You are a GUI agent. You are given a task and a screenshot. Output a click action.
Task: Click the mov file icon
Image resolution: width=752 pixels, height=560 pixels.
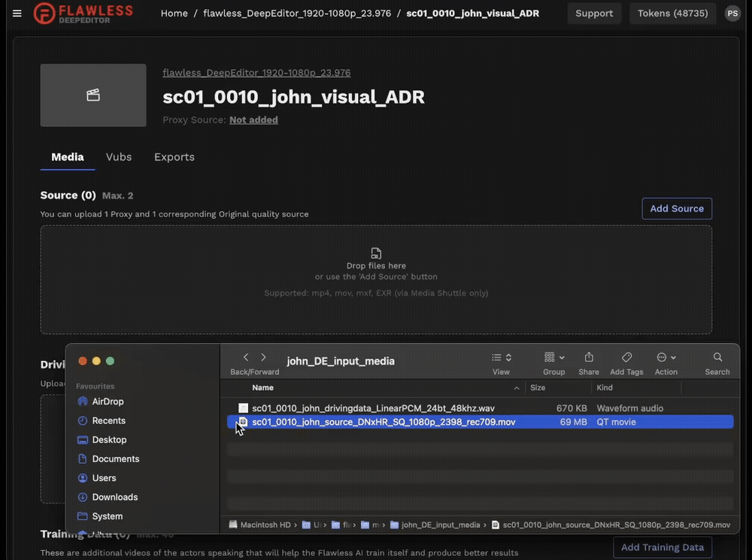click(243, 422)
